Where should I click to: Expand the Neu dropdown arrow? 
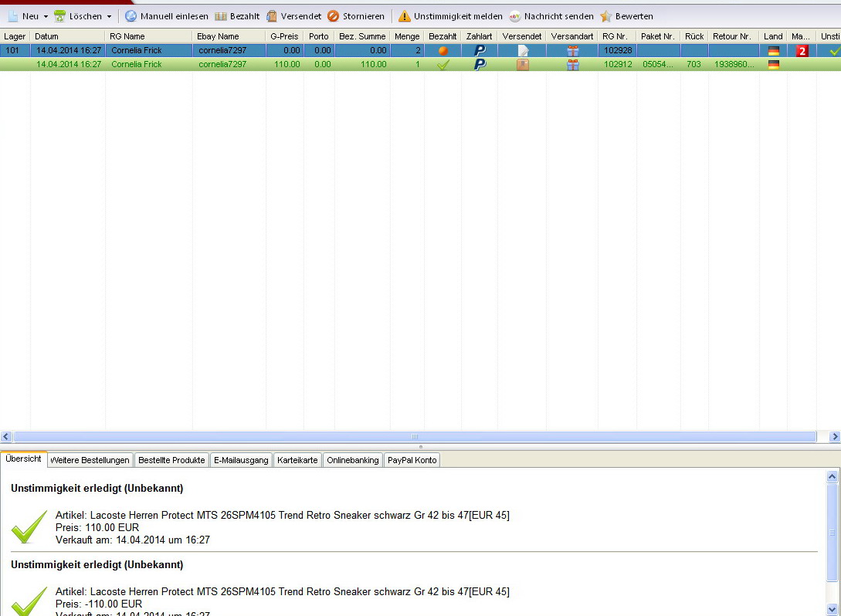[x=46, y=16]
